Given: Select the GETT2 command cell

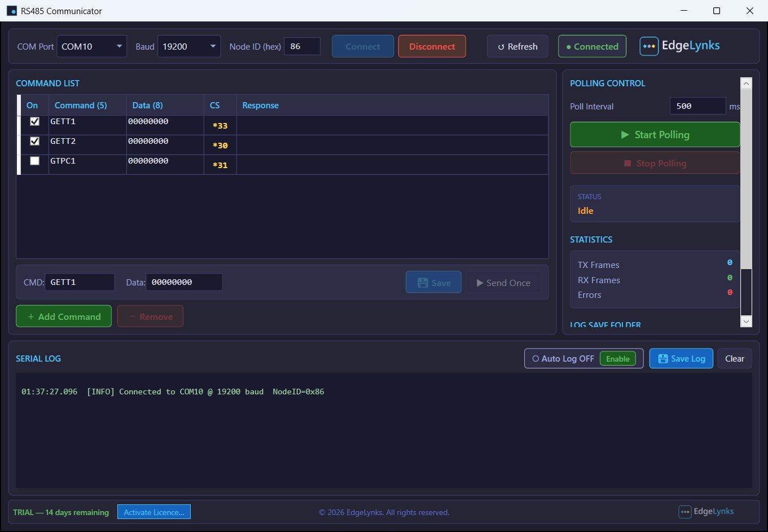Looking at the screenshot, I should pyautogui.click(x=87, y=145).
